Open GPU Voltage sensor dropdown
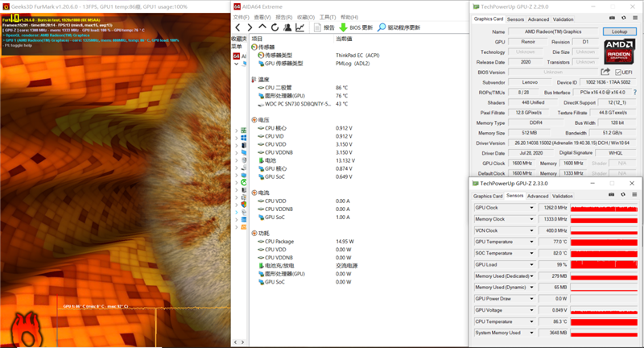644x348 pixels. point(531,311)
